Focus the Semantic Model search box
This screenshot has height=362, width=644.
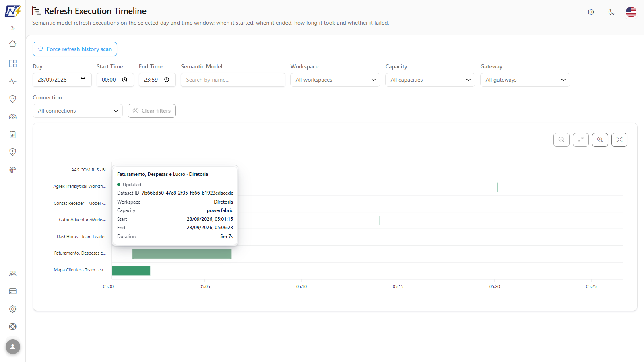click(233, 80)
